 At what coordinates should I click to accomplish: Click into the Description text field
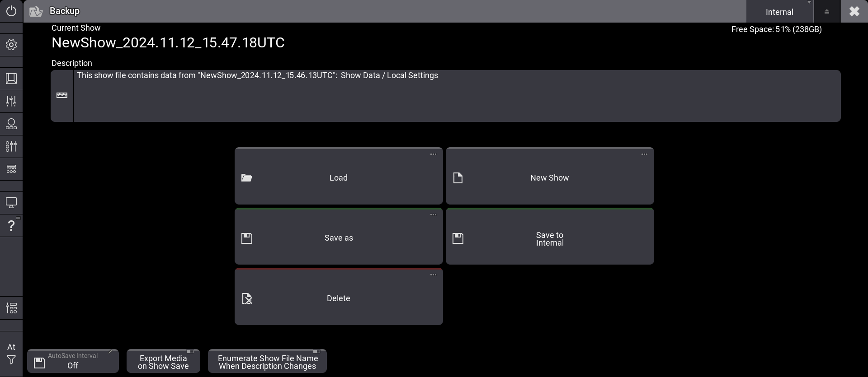tap(457, 96)
